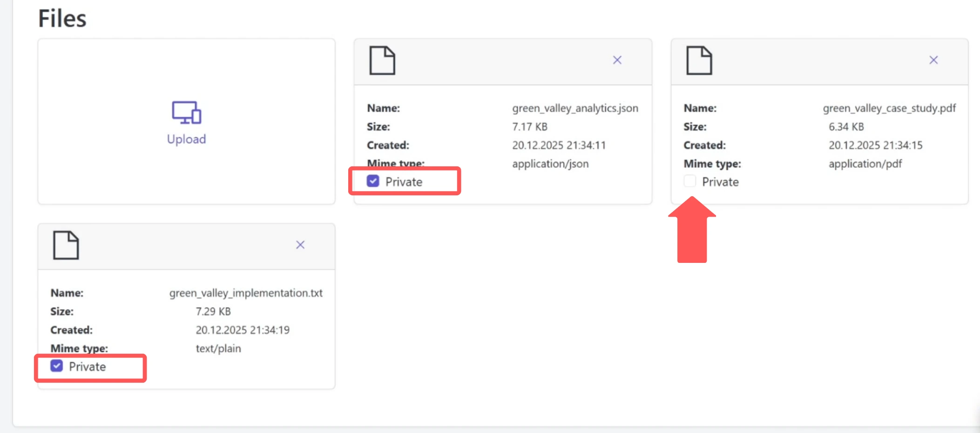The image size is (980, 433).
Task: Click the Private label on the txt card
Action: (x=87, y=367)
